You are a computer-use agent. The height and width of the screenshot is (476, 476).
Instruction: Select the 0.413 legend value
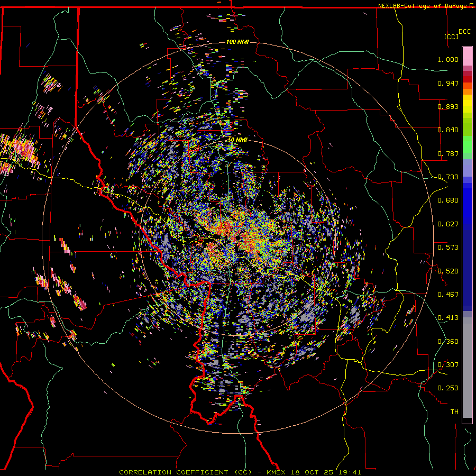tap(448, 318)
